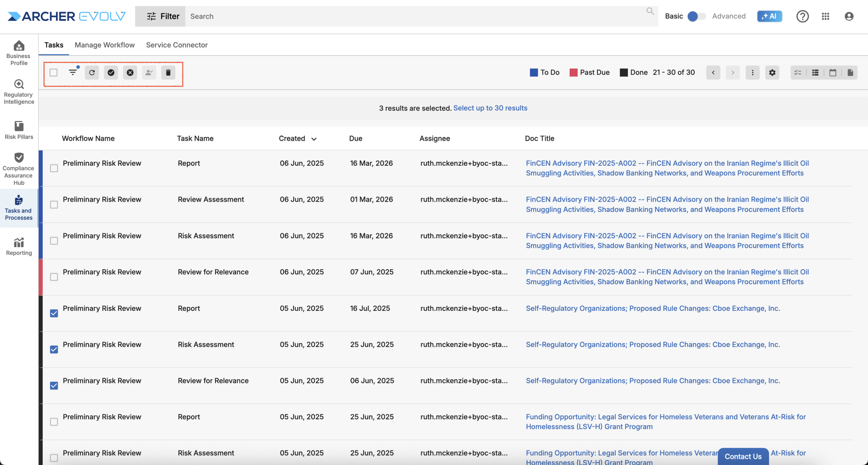Toggle Basic to Advanced search mode
The image size is (868, 465).
696,16
